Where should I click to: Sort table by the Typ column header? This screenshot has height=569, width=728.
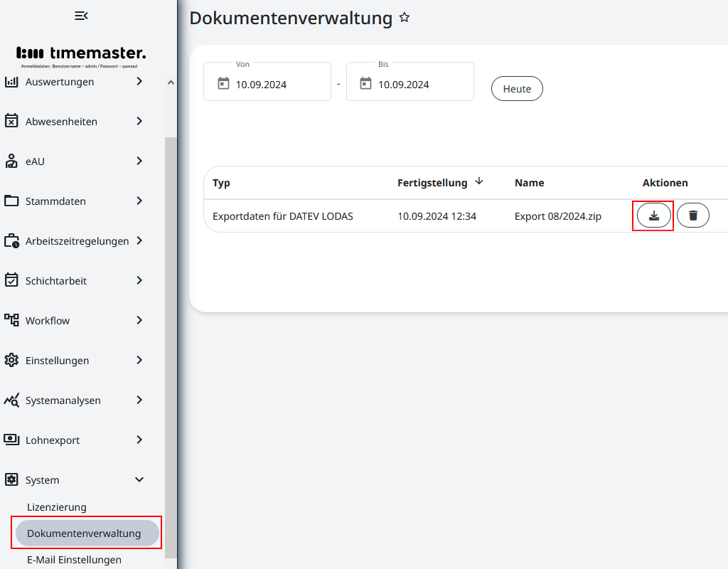(222, 183)
